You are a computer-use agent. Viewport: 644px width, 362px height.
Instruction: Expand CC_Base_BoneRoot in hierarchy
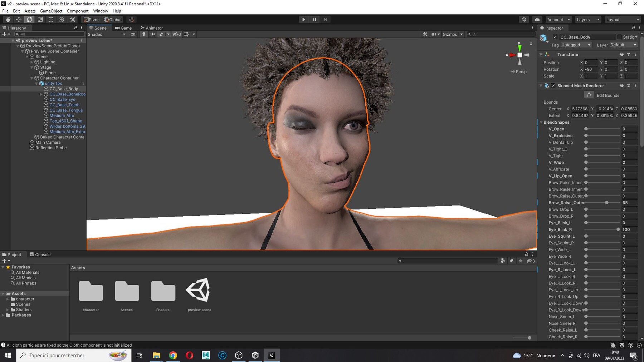(41, 94)
